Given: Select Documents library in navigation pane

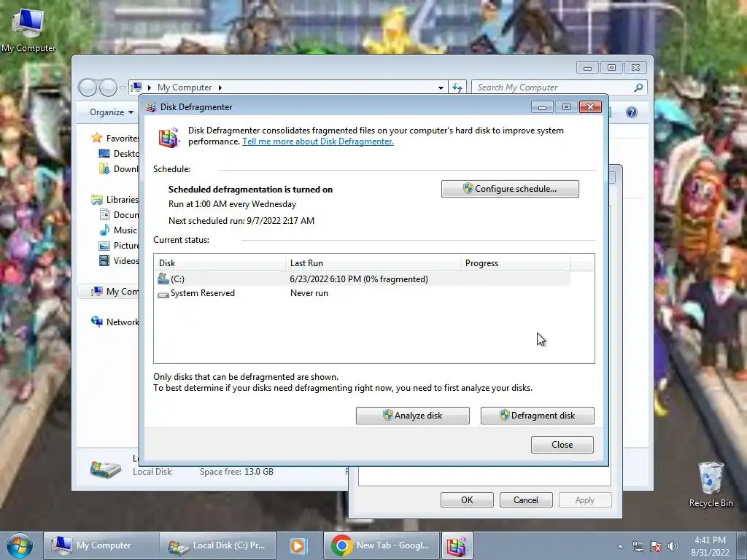Looking at the screenshot, I should pos(119,215).
